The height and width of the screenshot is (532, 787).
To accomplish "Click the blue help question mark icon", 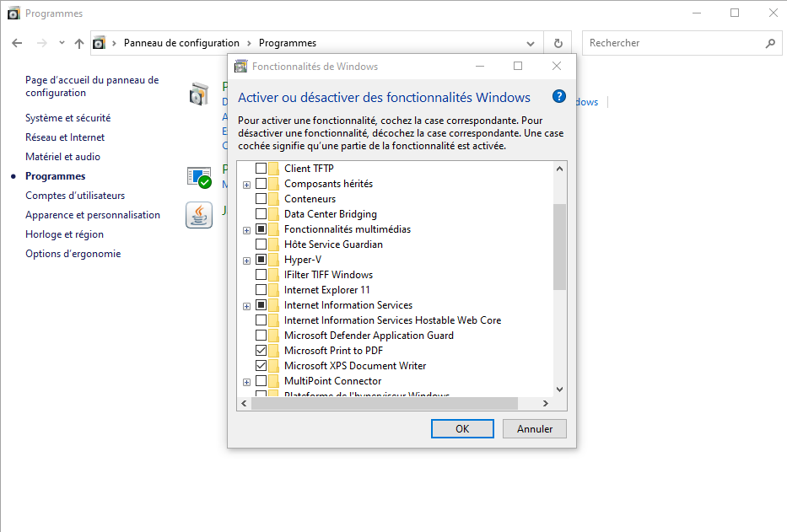I will point(558,97).
